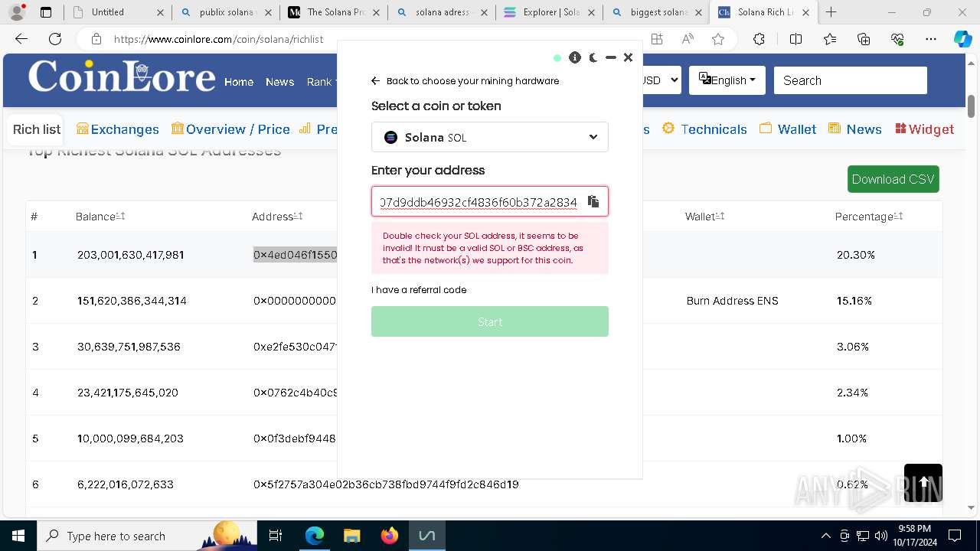This screenshot has height=551, width=980.
Task: Open the Solana SOL coin dropdown
Action: click(490, 137)
